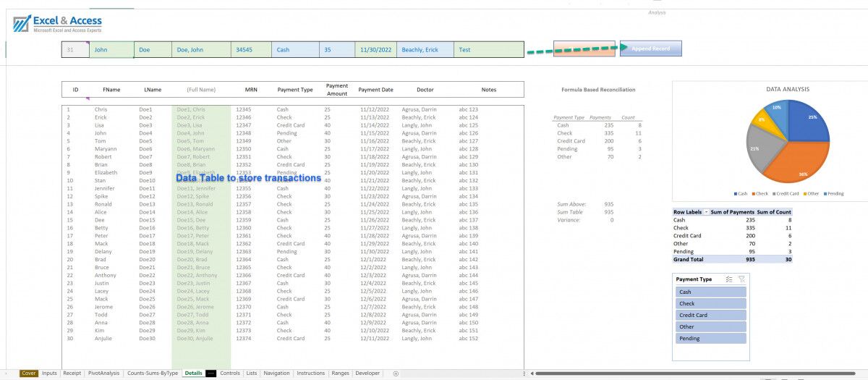The image size is (868, 380).
Task: Click the Cash legend marker in chart
Action: pyautogui.click(x=736, y=194)
